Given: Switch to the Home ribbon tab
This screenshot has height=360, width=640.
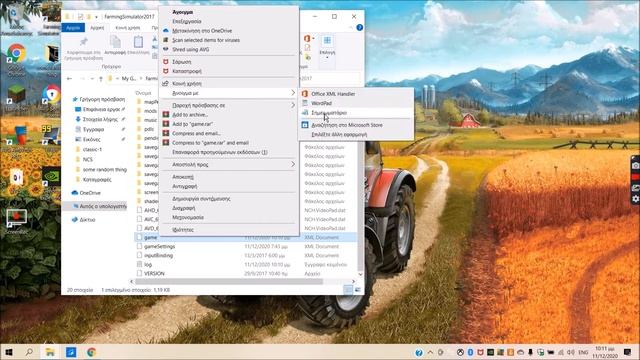Looking at the screenshot, I should pyautogui.click(x=97, y=28).
